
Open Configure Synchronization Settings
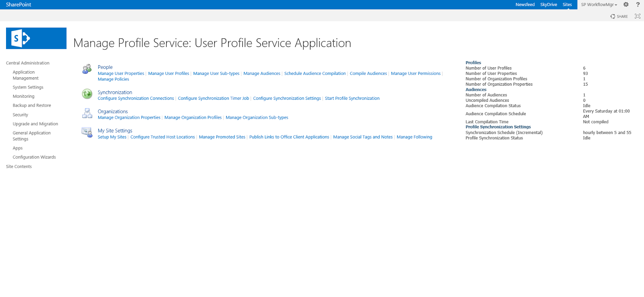coord(287,99)
